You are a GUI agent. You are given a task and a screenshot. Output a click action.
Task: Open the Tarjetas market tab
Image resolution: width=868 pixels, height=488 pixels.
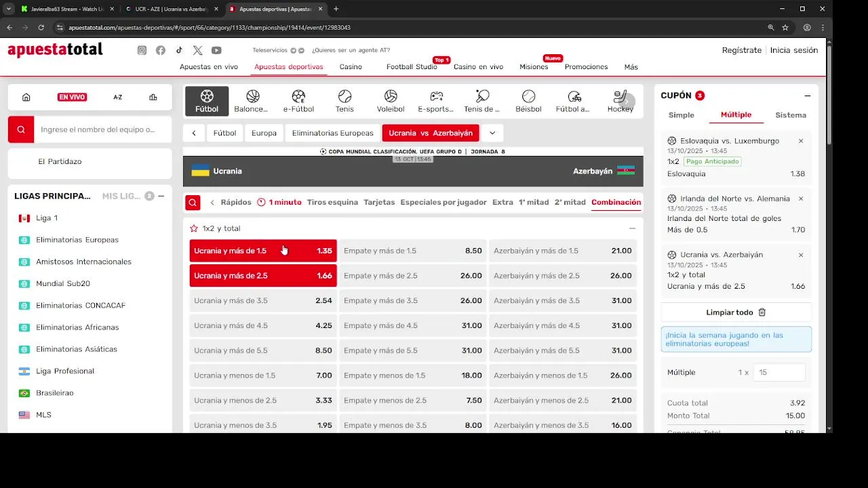point(379,202)
